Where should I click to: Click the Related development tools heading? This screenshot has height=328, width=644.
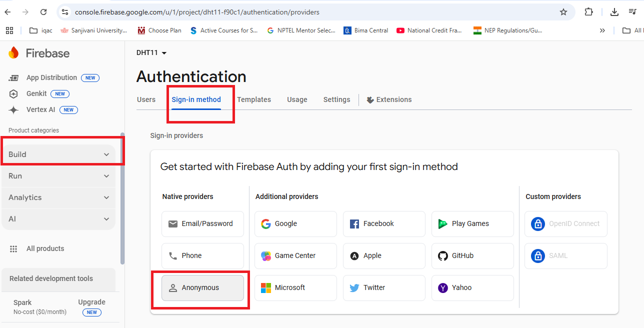51,279
